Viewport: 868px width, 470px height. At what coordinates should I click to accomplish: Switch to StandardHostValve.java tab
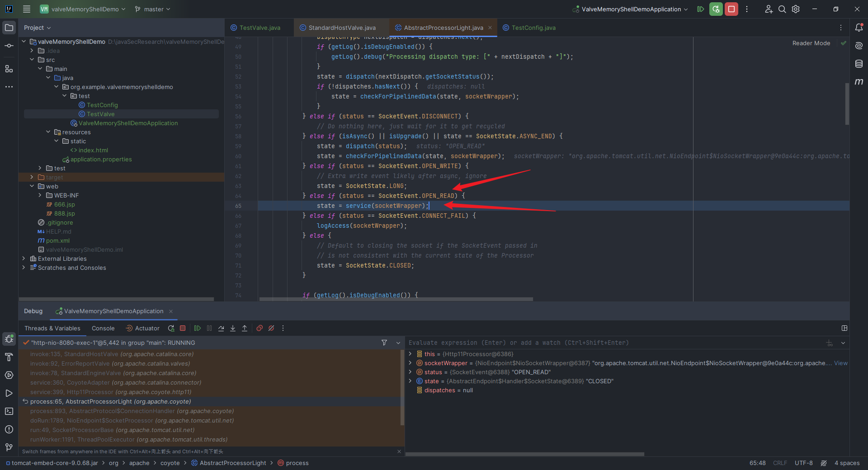(x=341, y=28)
